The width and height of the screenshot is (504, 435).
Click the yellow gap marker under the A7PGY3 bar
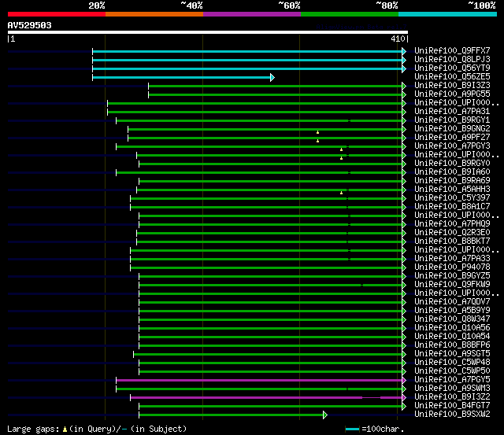pyautogui.click(x=341, y=149)
